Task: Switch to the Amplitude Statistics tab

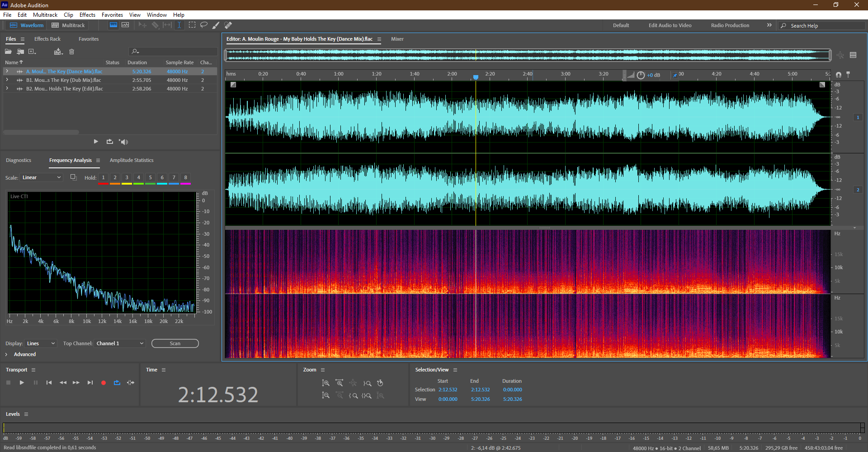Action: 132,160
